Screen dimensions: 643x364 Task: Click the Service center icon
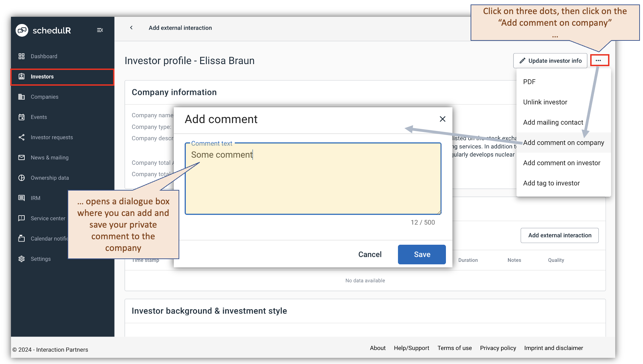pyautogui.click(x=21, y=218)
